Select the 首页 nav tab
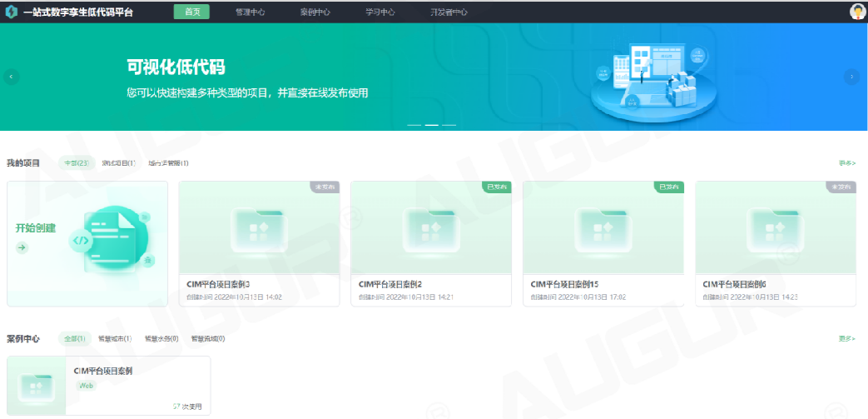 pyautogui.click(x=191, y=12)
